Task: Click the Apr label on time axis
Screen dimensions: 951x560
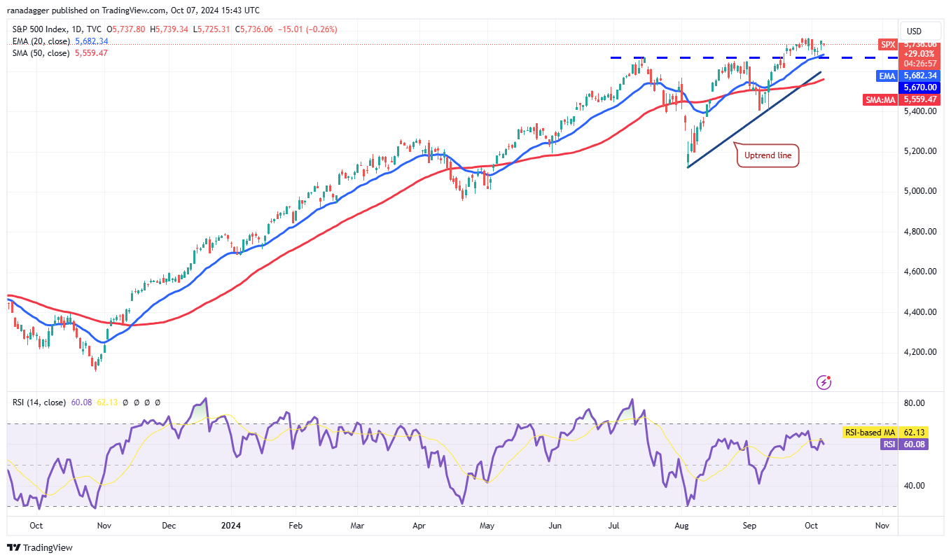Action: click(420, 525)
